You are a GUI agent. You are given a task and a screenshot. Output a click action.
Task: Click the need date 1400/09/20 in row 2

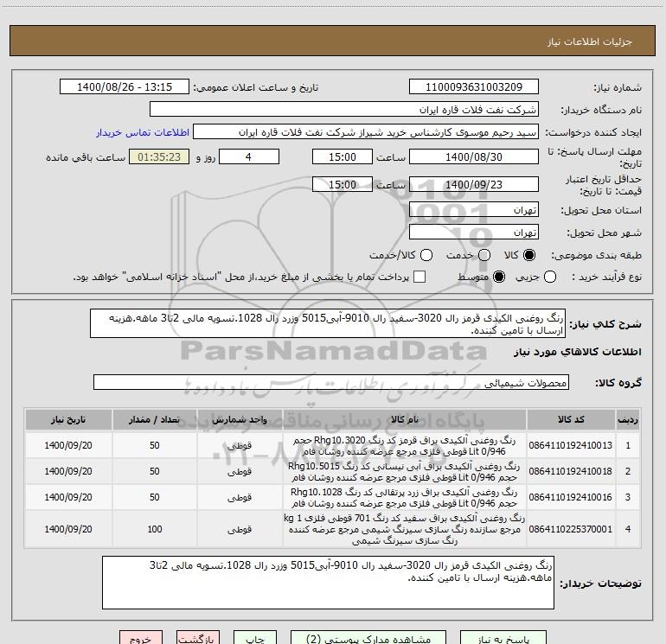[x=68, y=471]
